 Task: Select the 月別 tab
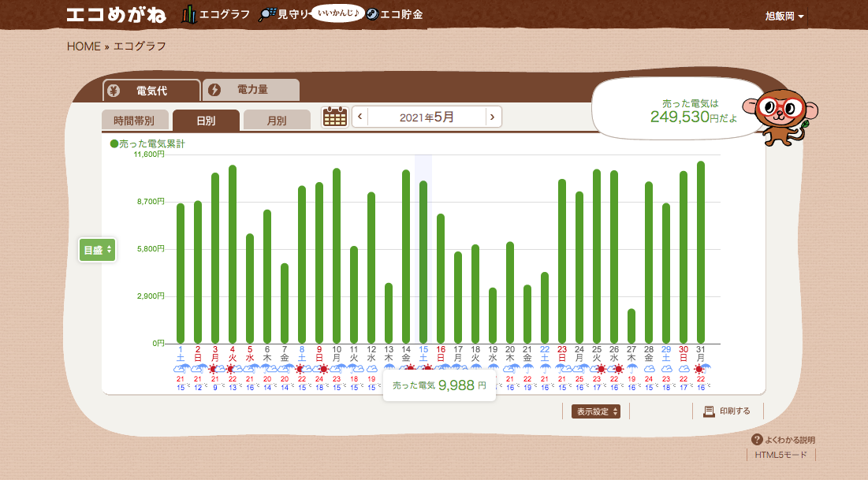pos(277,120)
